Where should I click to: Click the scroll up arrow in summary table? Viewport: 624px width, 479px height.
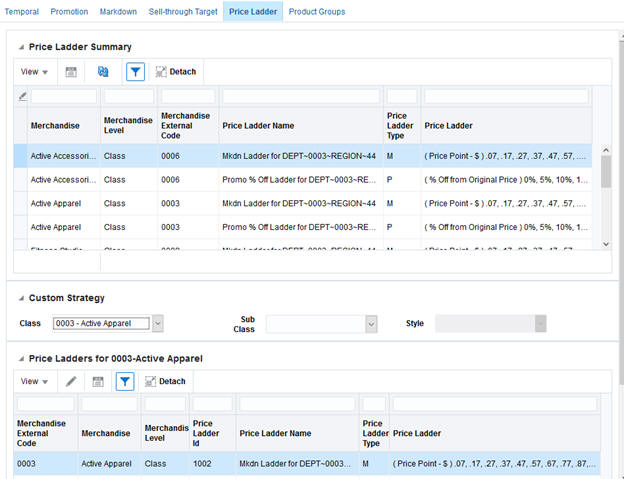coord(606,150)
